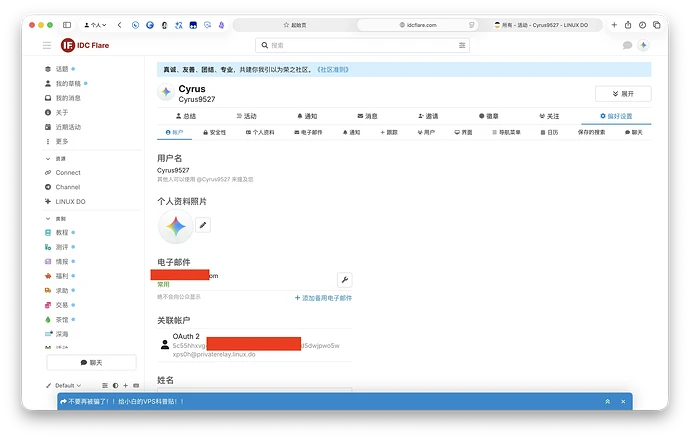
Task: Open advanced search filter options icon
Action: tap(462, 45)
